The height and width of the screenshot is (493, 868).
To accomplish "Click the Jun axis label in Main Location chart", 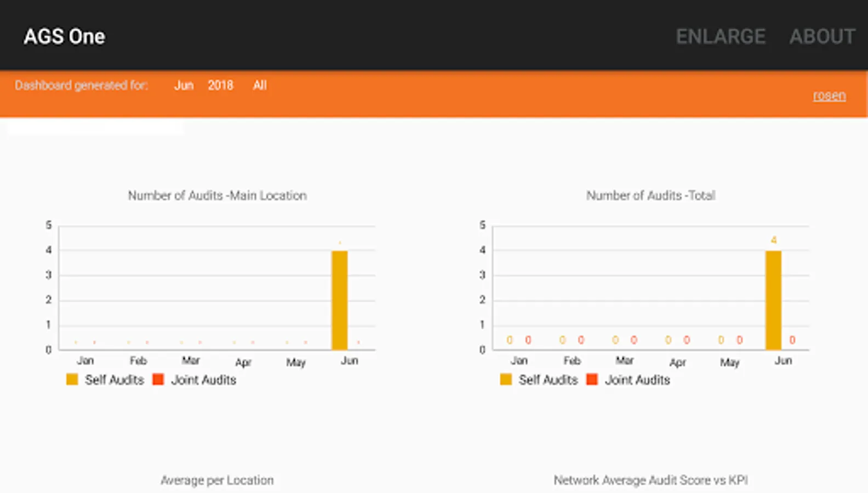I will pos(350,360).
